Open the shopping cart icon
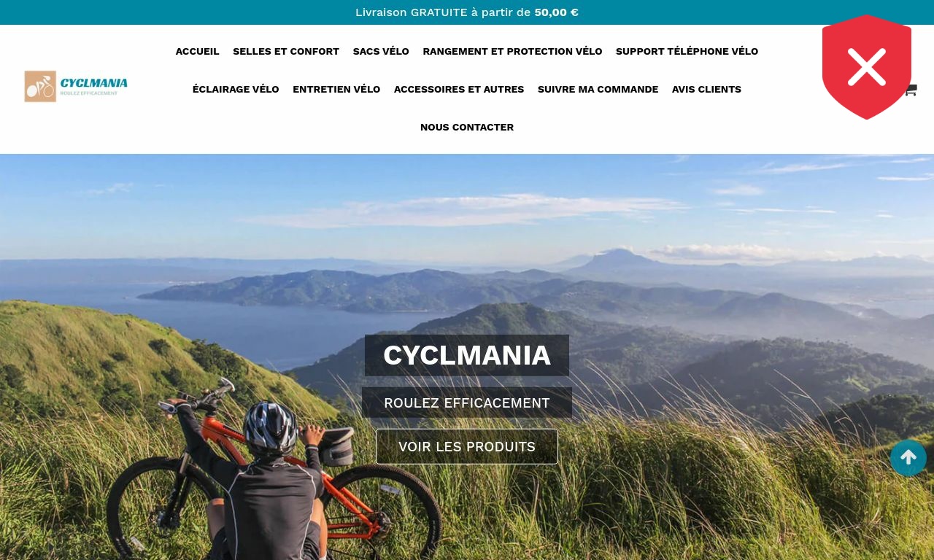 point(911,90)
